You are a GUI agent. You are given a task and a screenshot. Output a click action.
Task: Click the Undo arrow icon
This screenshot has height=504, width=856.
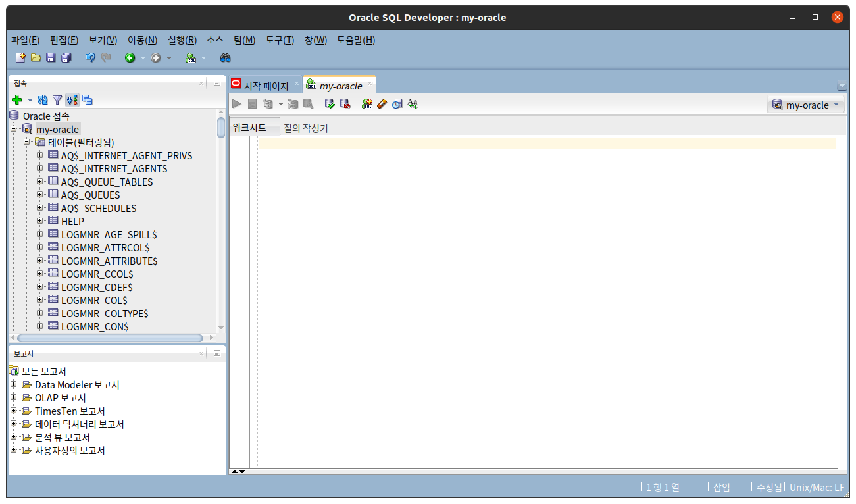[90, 58]
